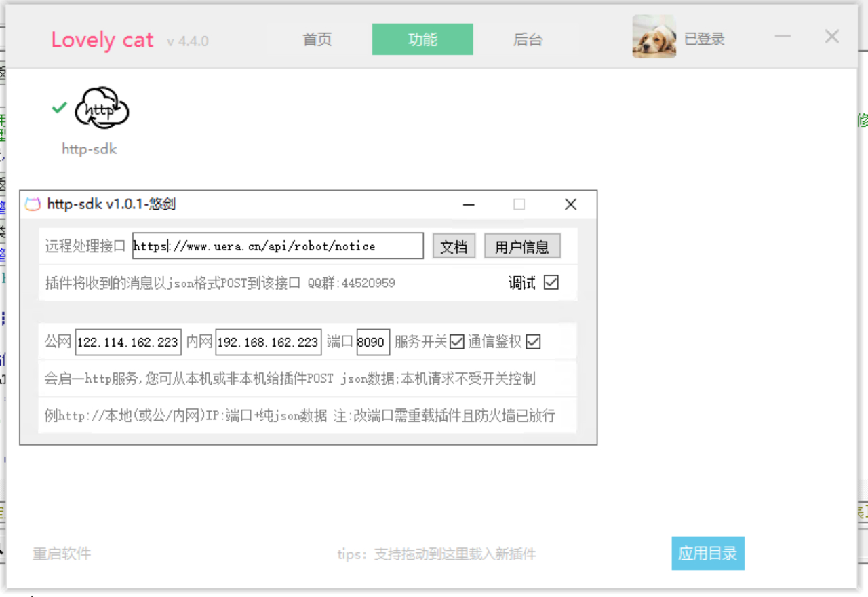The width and height of the screenshot is (868, 597).
Task: Click the http-sdk plugin name label
Action: coord(90,149)
